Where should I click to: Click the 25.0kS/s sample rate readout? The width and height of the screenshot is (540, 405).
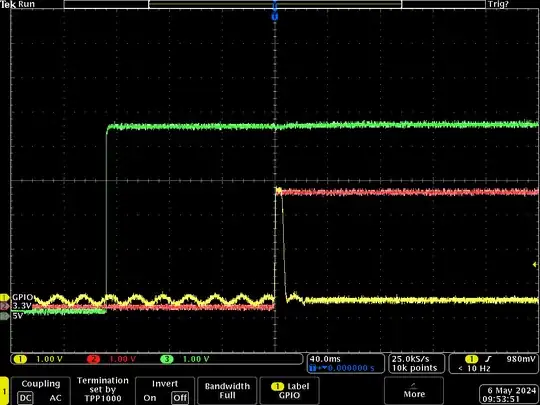coord(411,359)
